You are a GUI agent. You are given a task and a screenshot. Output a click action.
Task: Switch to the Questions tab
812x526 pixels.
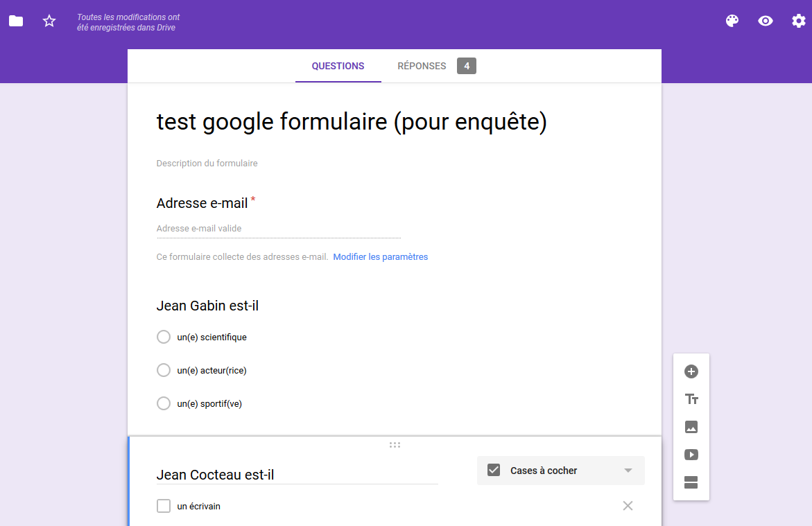pos(338,67)
